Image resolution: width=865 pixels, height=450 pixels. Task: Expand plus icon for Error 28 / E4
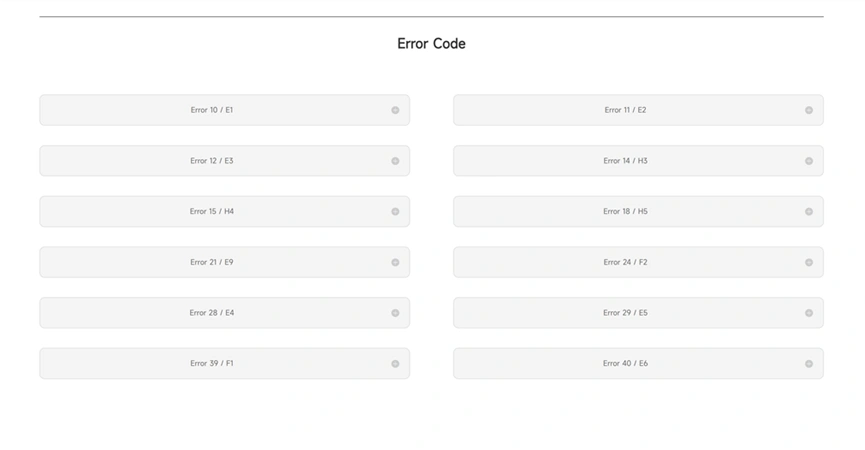395,313
